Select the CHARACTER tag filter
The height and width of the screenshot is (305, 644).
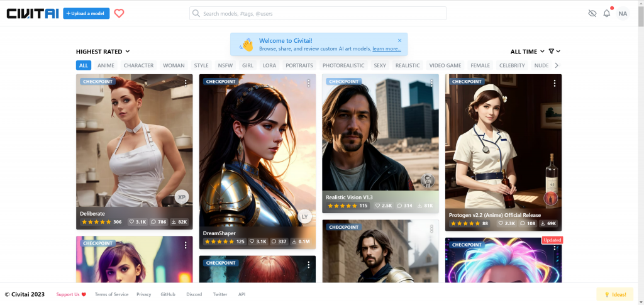139,65
